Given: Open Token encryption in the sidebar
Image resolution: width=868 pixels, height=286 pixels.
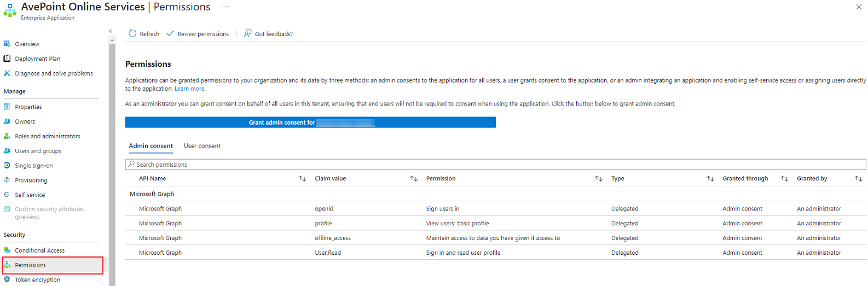Looking at the screenshot, I should tap(37, 280).
